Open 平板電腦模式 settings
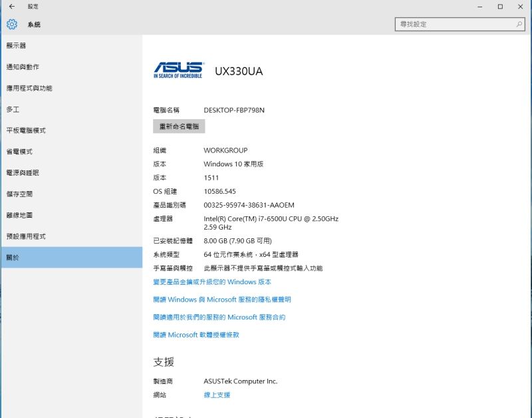The width and height of the screenshot is (532, 418). pyautogui.click(x=71, y=130)
